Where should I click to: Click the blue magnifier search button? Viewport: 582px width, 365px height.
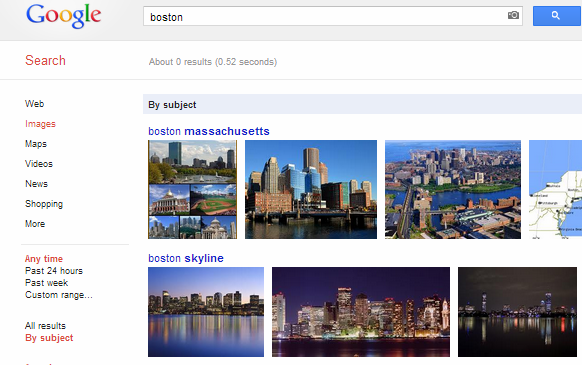(x=556, y=16)
